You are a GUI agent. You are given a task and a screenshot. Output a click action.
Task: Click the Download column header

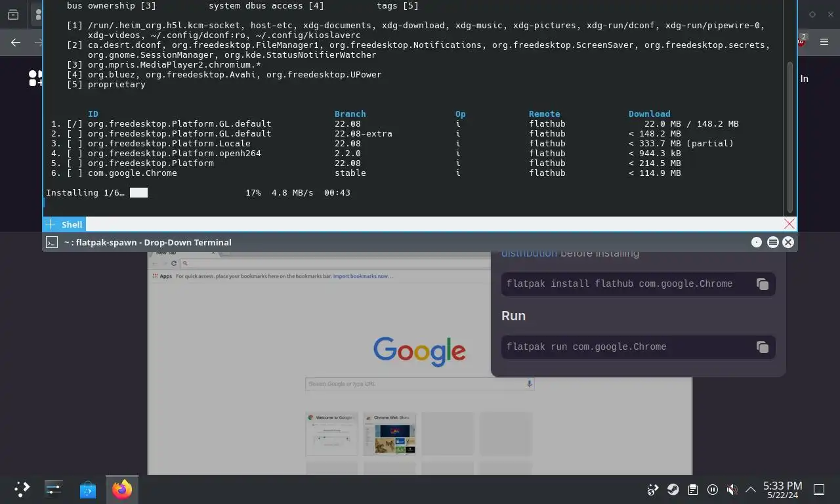click(x=650, y=114)
